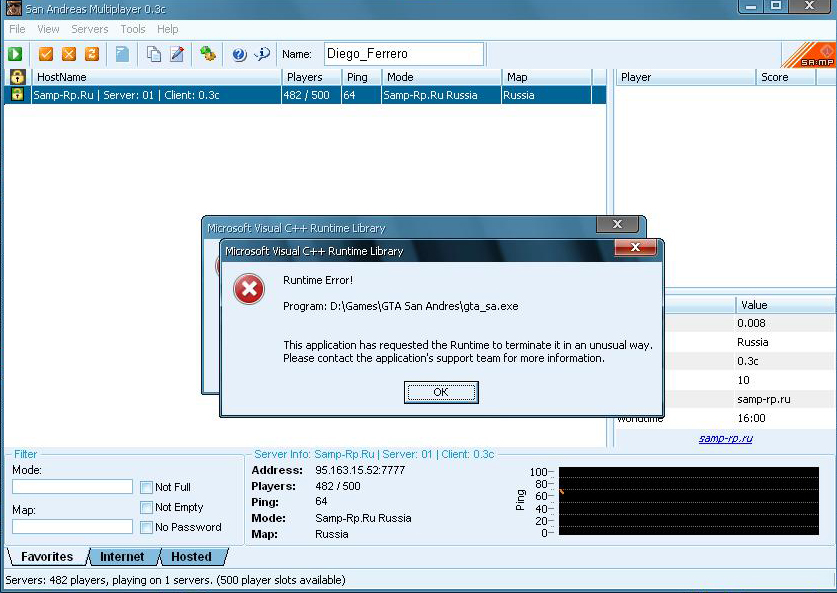This screenshot has height=593, width=837.
Task: Open the Tools menu
Action: tap(132, 29)
